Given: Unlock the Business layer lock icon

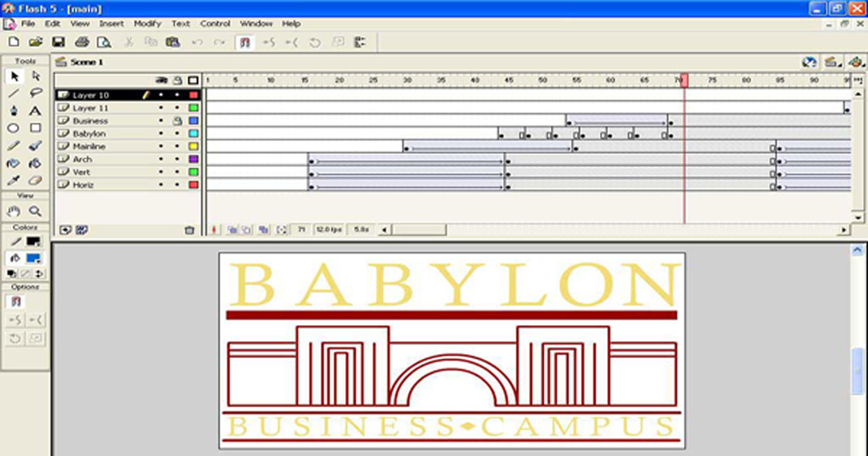Looking at the screenshot, I should pyautogui.click(x=176, y=121).
